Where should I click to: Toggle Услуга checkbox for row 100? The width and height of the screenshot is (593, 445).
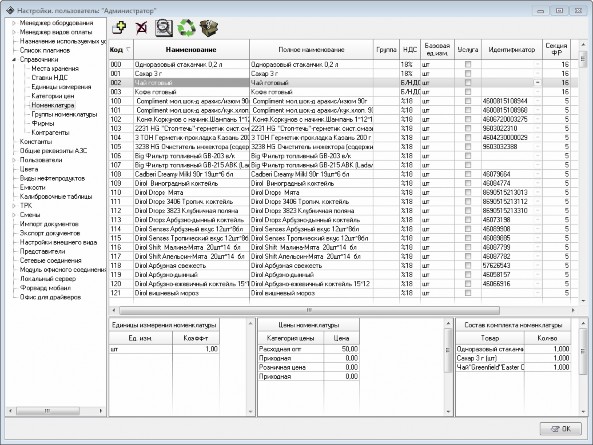pyautogui.click(x=468, y=101)
